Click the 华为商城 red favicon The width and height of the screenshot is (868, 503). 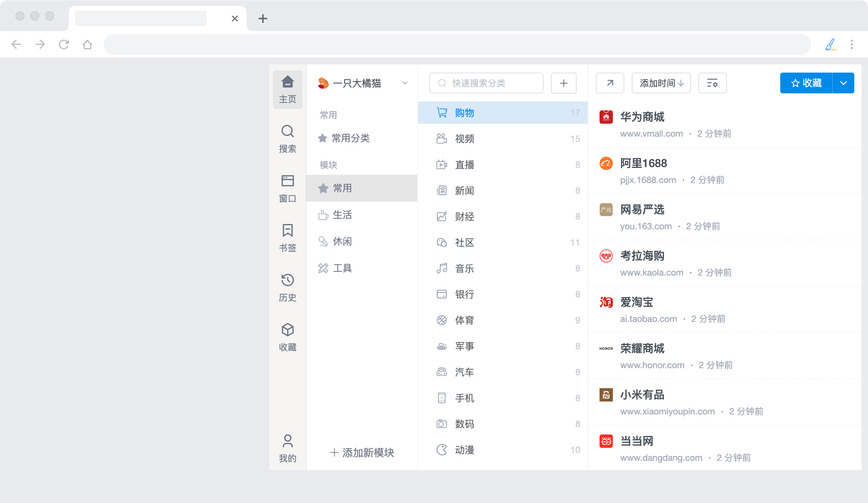pos(606,117)
